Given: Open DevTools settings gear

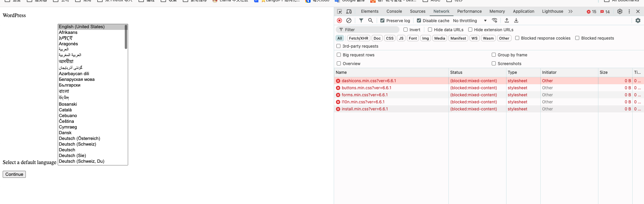Looking at the screenshot, I should pos(620,11).
